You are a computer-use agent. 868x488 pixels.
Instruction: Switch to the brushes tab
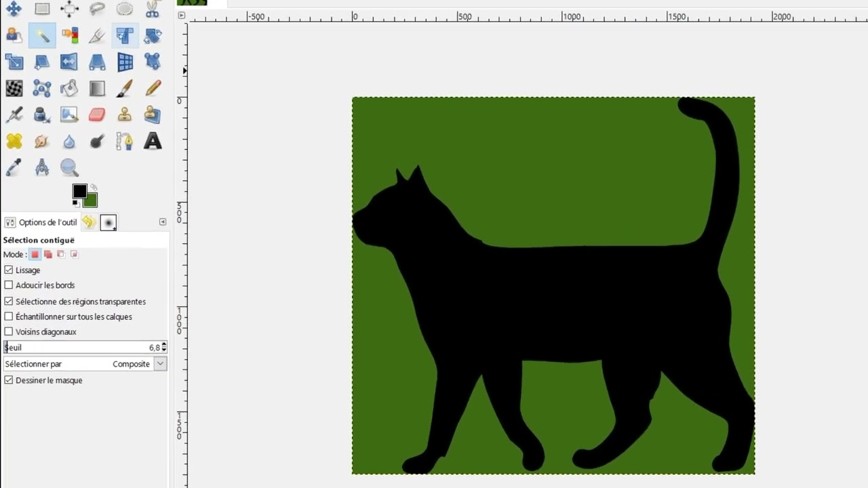tap(108, 222)
